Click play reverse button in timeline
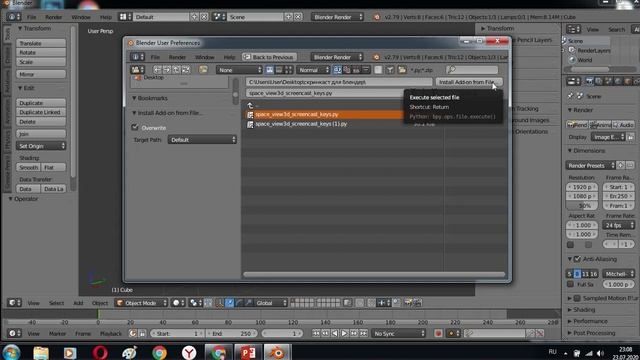The width and height of the screenshot is (640, 360). pyautogui.click(x=335, y=333)
